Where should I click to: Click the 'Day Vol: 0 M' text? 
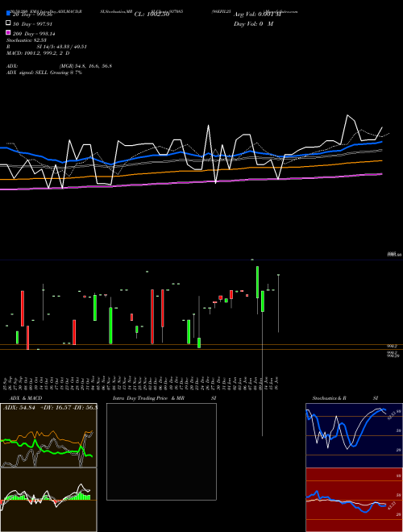click(x=253, y=23)
